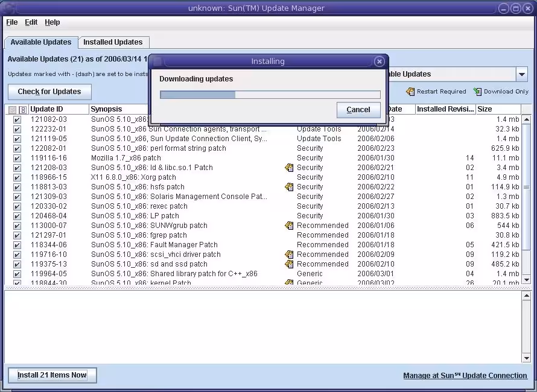
Task: Click restart-required icon on scsi_vhci driver patch row
Action: click(x=289, y=254)
